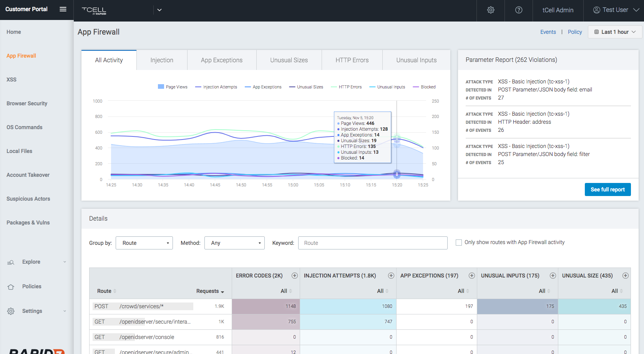Click the Keyword Route input field
This screenshot has width=644, height=354.
tap(373, 243)
